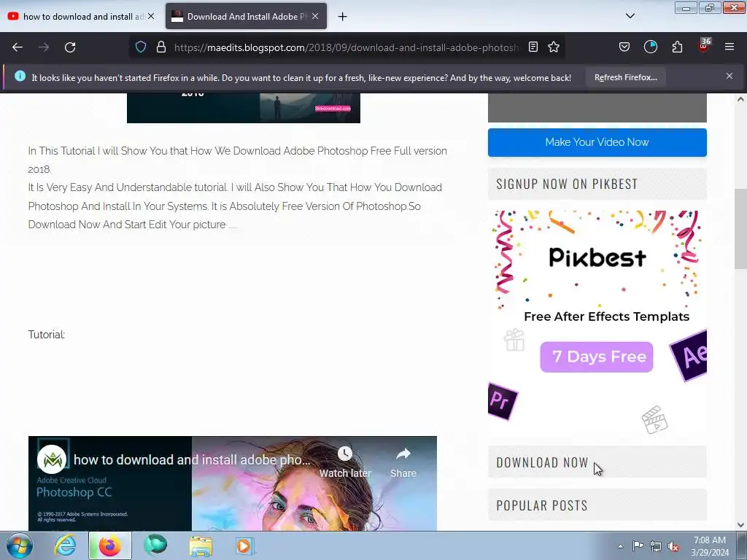Image resolution: width=747 pixels, height=560 pixels.
Task: Click the site security padlock icon
Action: tap(161, 47)
